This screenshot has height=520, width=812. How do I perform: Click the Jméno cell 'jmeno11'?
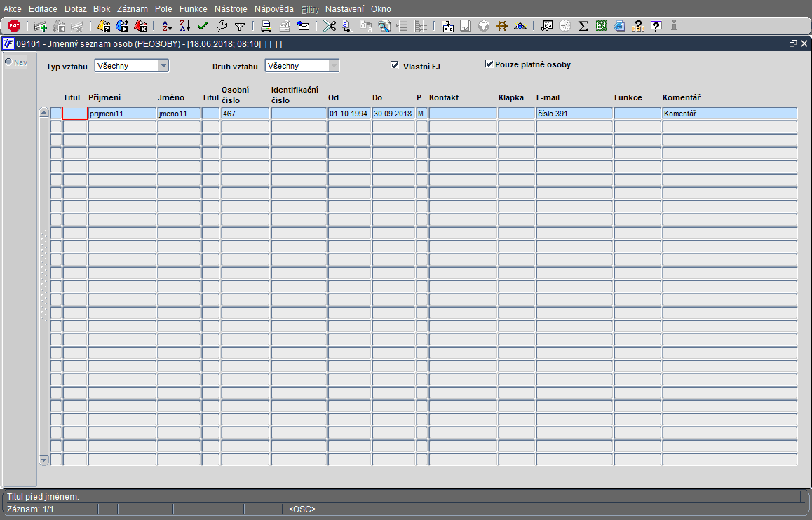click(x=179, y=114)
